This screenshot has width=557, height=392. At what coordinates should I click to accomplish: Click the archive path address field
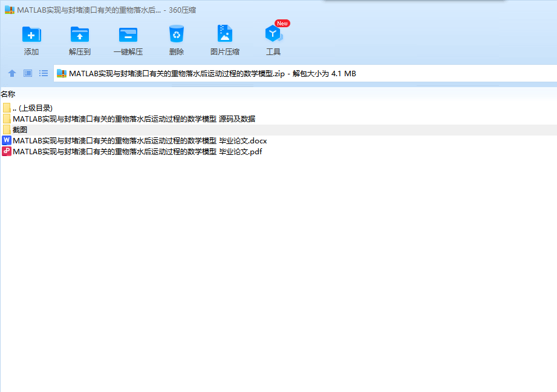[305, 74]
